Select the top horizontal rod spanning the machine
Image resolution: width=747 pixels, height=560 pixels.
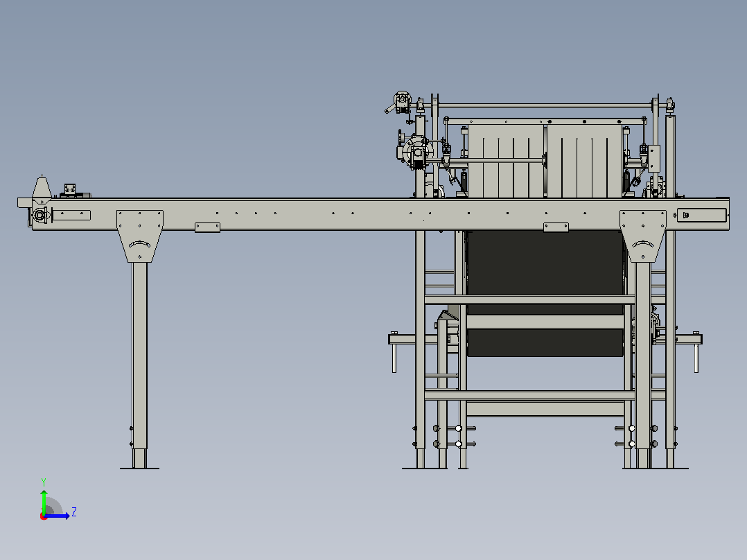[544, 106]
